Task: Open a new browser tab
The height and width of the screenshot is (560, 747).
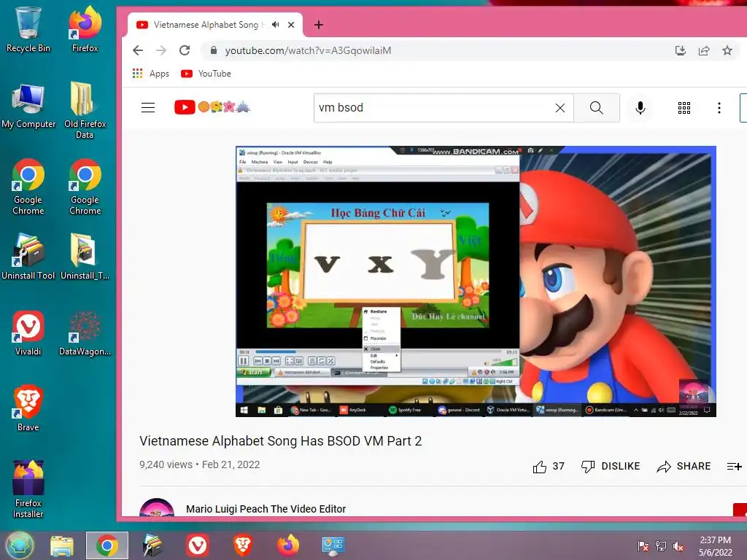Action: [x=319, y=25]
